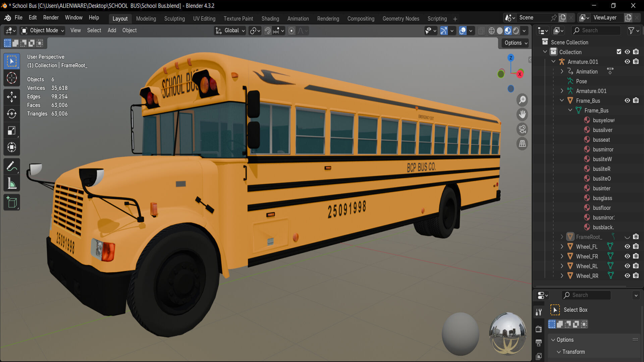Switch to the Geometry Nodes workspace tab
This screenshot has height=362, width=644.
(401, 19)
